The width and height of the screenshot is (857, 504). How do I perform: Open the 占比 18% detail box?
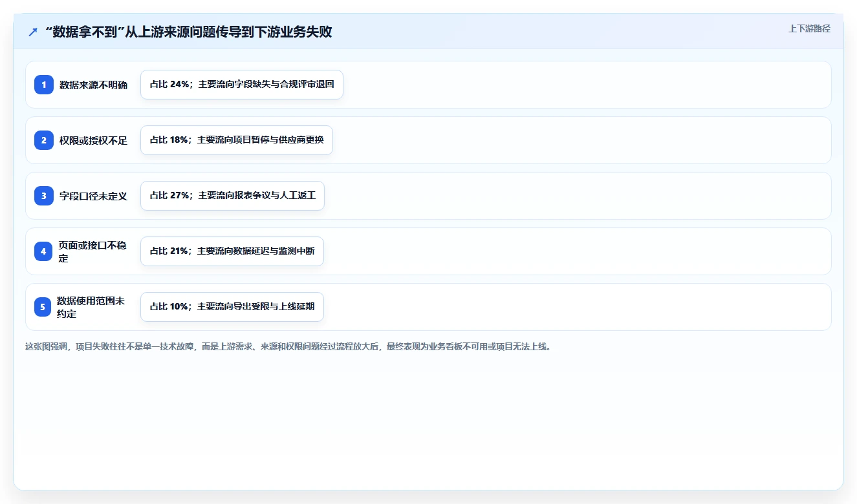click(x=237, y=140)
